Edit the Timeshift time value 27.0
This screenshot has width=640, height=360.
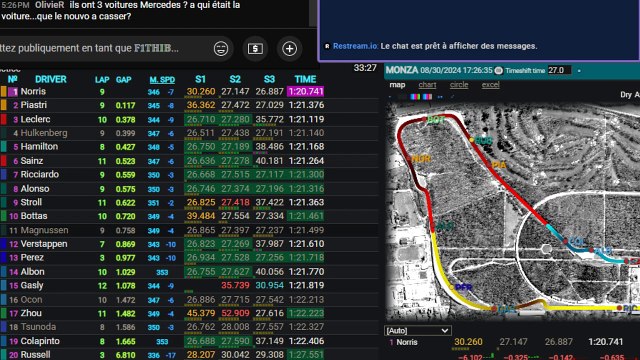pos(559,70)
